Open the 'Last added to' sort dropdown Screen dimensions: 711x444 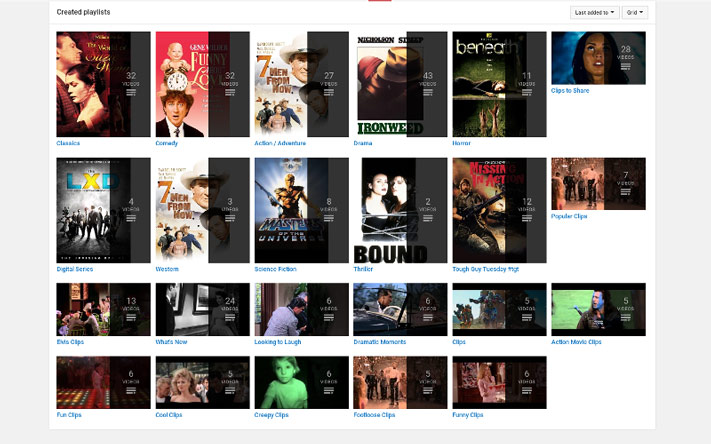coord(594,13)
